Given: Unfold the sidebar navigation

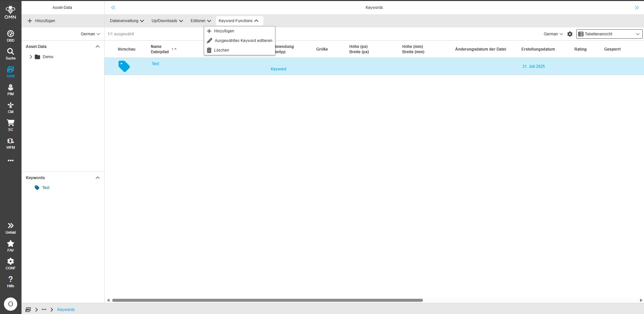Looking at the screenshot, I should click(x=11, y=228).
